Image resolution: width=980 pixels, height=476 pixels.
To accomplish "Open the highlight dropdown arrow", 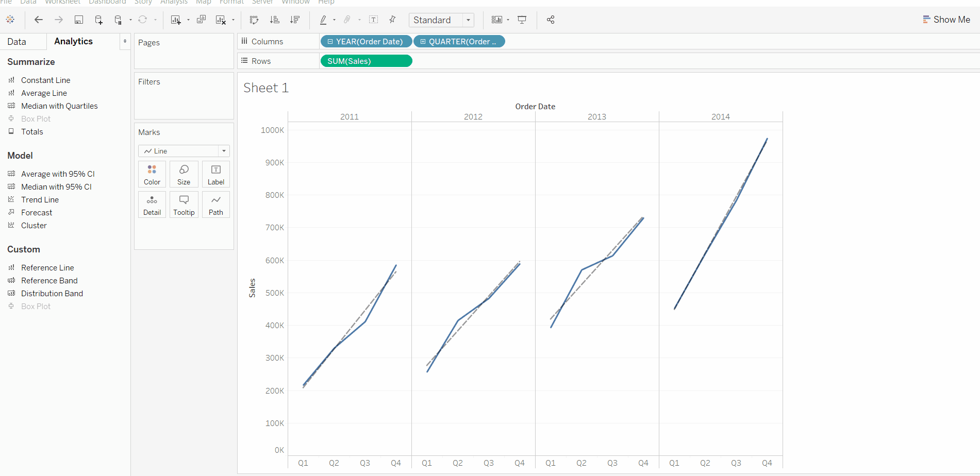I will [335, 20].
